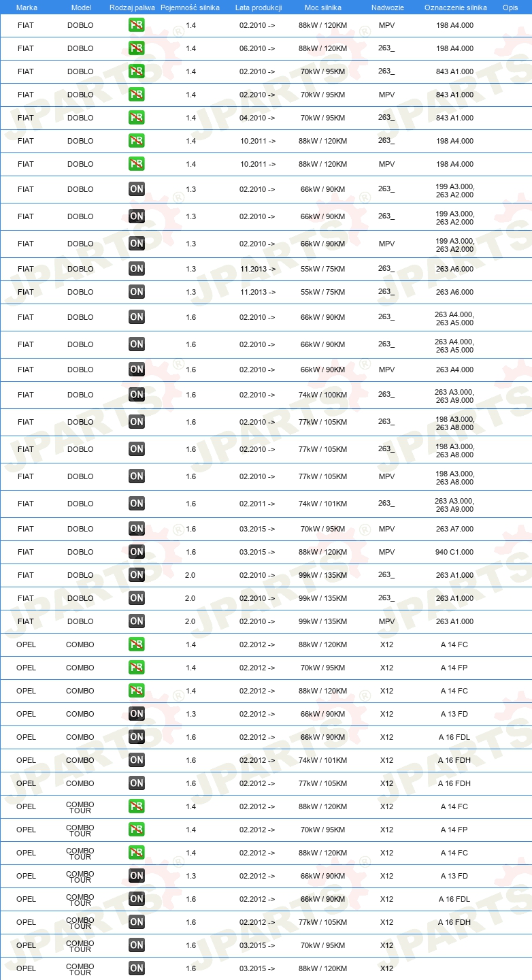Click diesel icon in Opel Combo 74kW A 16 FDH row
Viewport: 532px width, 980px height.
click(136, 760)
